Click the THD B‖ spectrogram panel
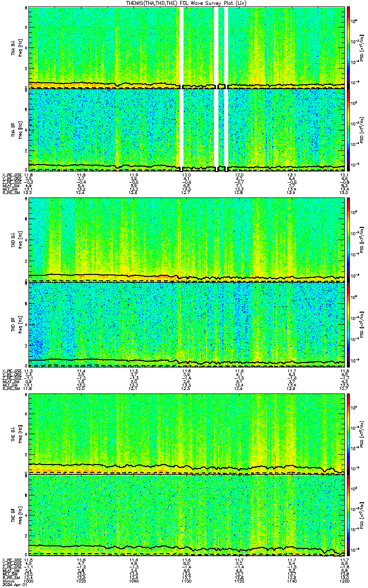The width and height of the screenshot is (368, 588). click(x=186, y=324)
